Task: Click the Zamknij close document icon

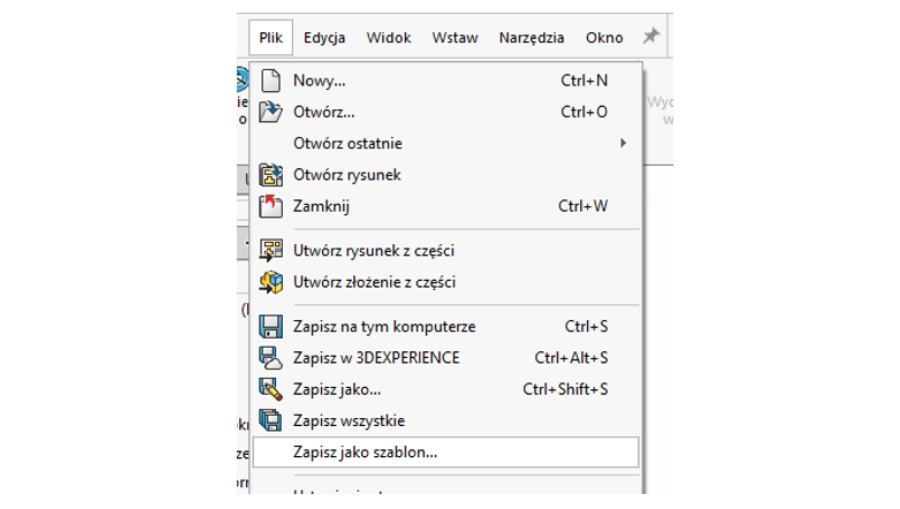Action: click(270, 206)
